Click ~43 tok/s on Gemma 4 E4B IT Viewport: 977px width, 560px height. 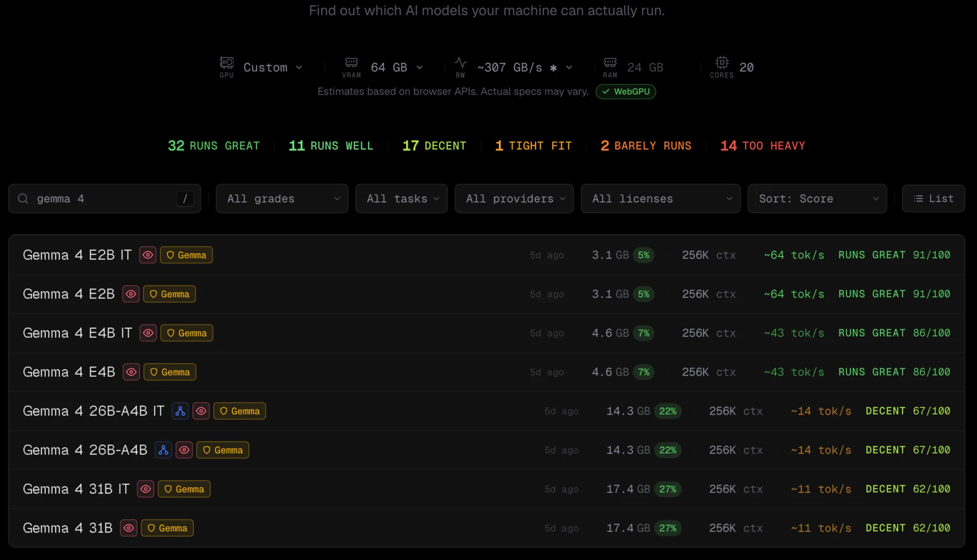[x=794, y=333]
